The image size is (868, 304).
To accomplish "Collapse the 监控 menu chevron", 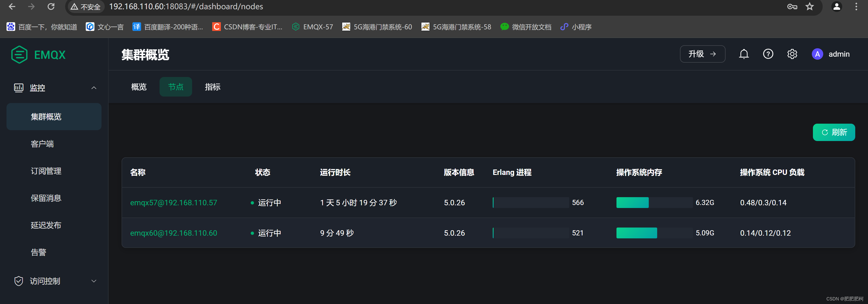I will click(x=94, y=88).
